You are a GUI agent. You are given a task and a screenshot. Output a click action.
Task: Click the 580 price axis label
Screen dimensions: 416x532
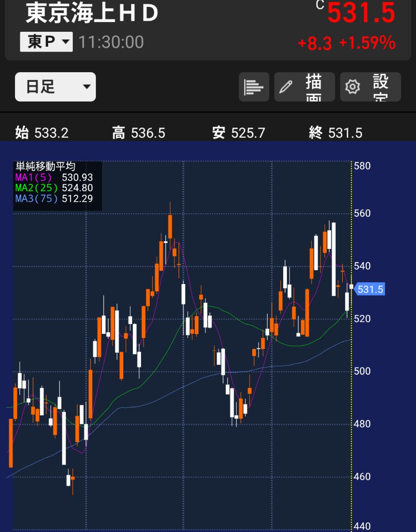[362, 166]
